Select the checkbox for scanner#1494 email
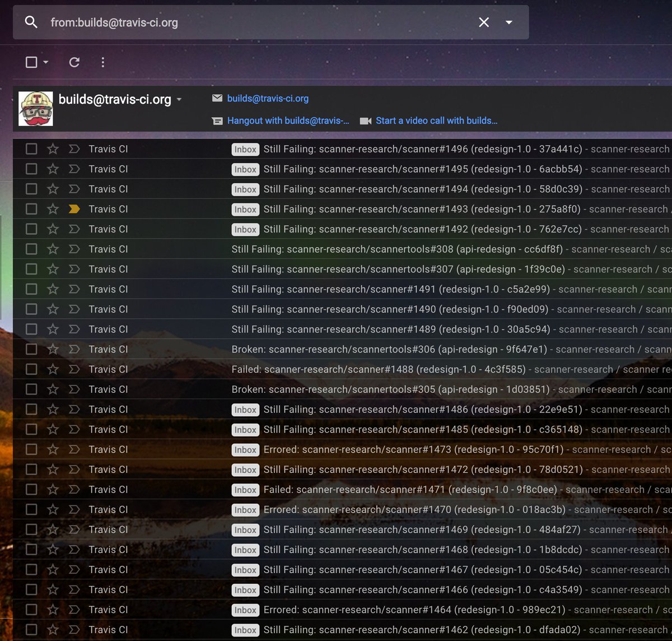672x641 pixels. click(x=31, y=189)
